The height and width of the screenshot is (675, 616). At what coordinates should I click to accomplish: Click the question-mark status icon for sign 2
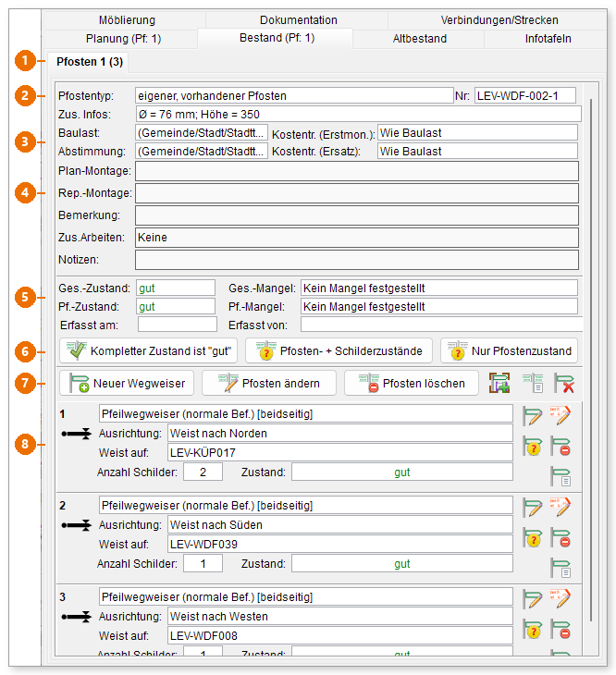pos(533,538)
